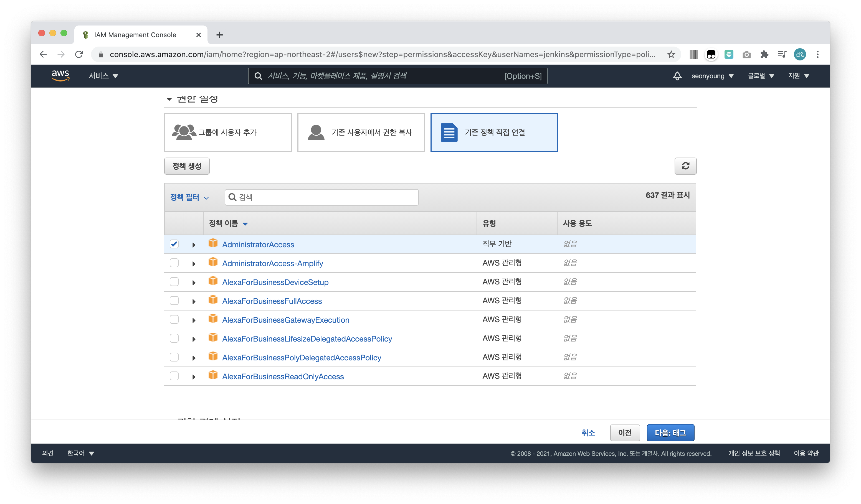
Task: Open the notifications bell icon
Action: tap(677, 76)
